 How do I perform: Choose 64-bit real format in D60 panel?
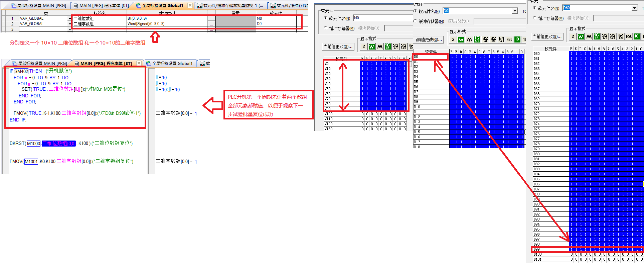[621, 36]
